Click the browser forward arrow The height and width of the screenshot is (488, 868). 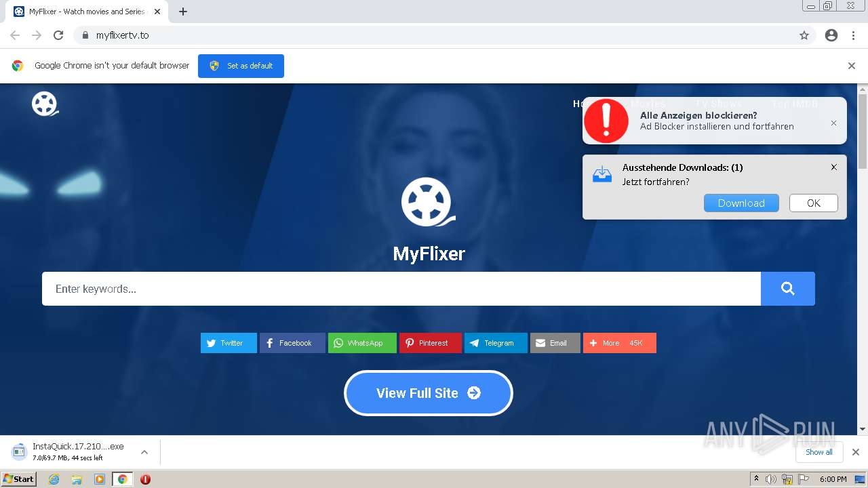(x=37, y=35)
